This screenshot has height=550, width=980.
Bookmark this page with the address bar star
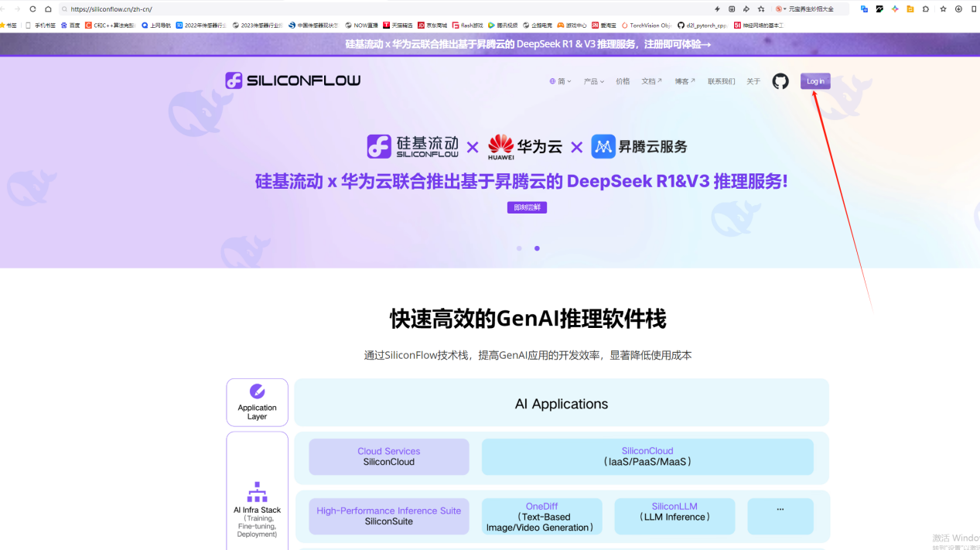(x=761, y=9)
